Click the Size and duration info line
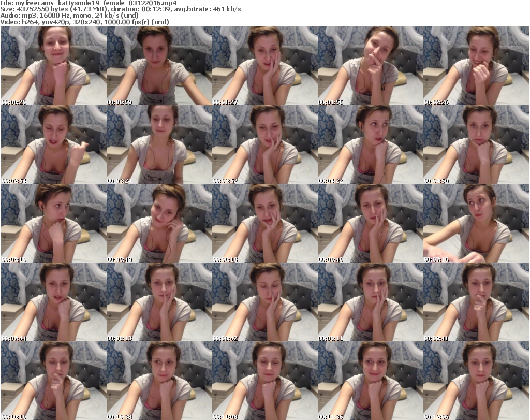The height and width of the screenshot is (420, 530). click(120, 9)
